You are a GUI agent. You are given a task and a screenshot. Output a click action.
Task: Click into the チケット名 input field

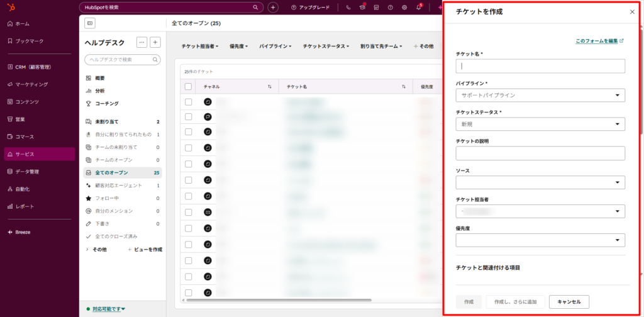point(540,66)
